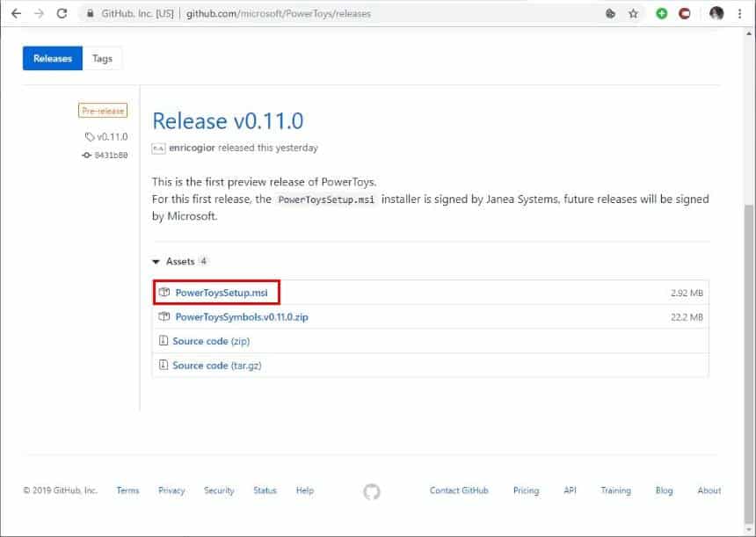Click the cookie icon in the address bar
756x537 pixels.
tap(610, 13)
